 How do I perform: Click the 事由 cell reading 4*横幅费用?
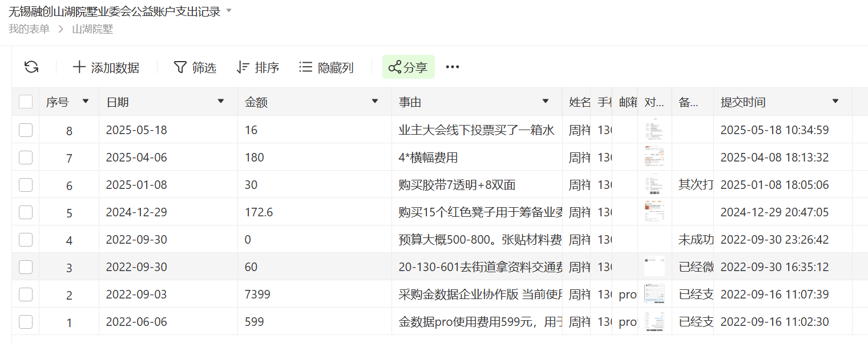pyautogui.click(x=428, y=158)
